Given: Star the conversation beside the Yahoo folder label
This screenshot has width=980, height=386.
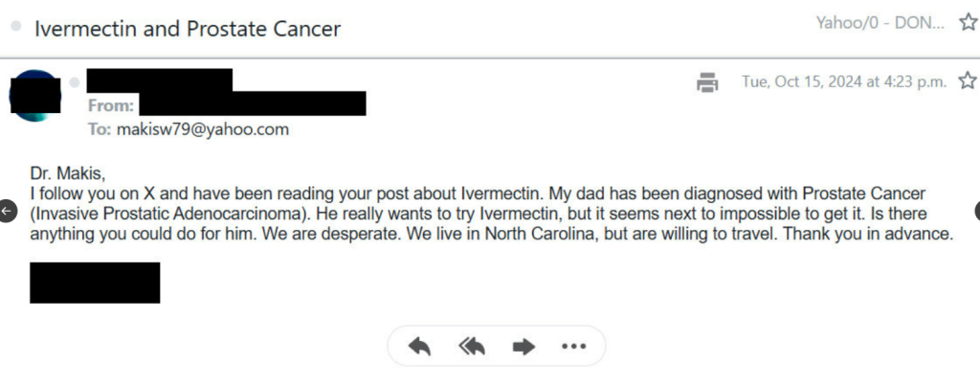Looking at the screenshot, I should tap(968, 23).
